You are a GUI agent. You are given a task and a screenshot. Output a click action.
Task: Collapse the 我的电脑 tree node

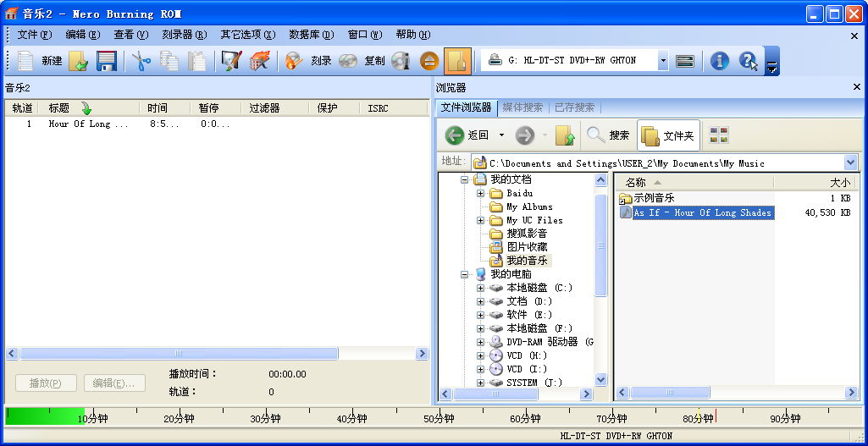pyautogui.click(x=464, y=274)
